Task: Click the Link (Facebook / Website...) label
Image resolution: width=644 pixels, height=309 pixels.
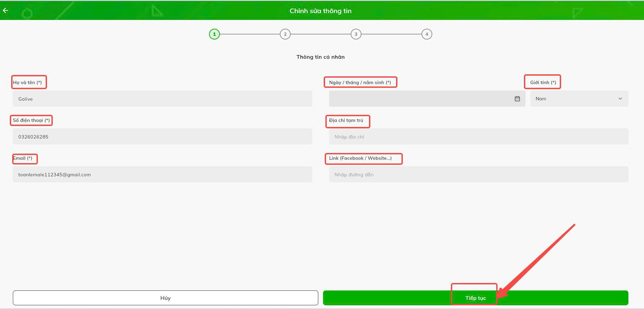Action: coord(360,158)
